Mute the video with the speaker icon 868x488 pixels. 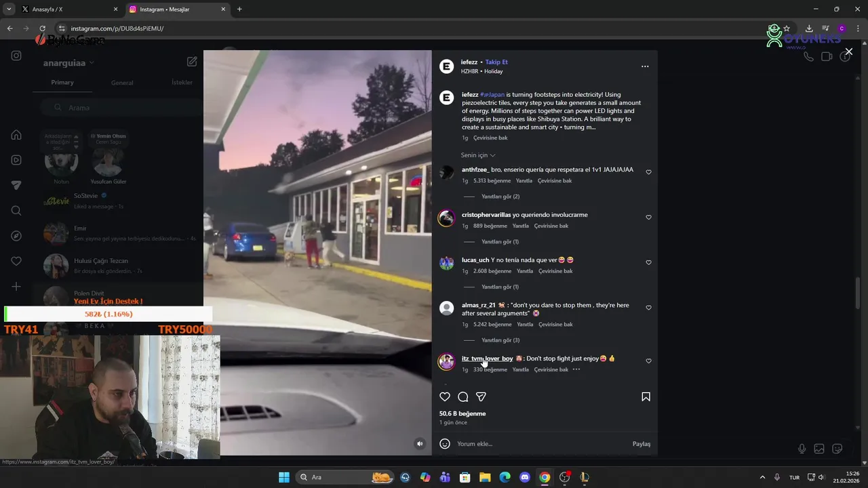click(420, 444)
